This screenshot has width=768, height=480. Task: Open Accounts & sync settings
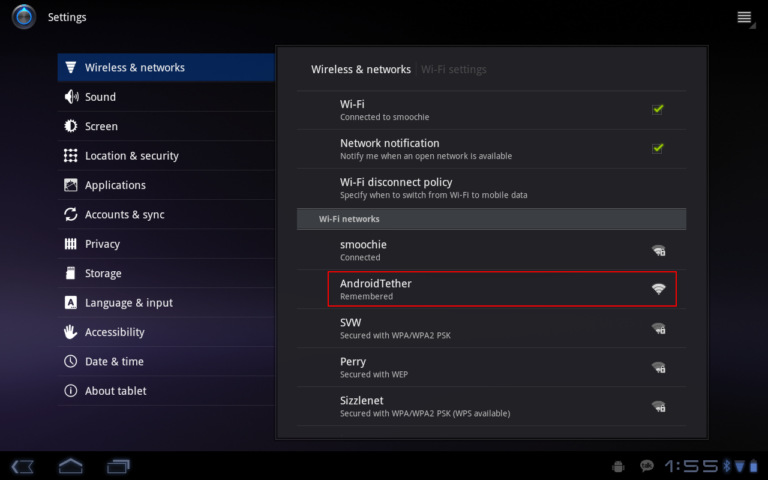[x=124, y=214]
